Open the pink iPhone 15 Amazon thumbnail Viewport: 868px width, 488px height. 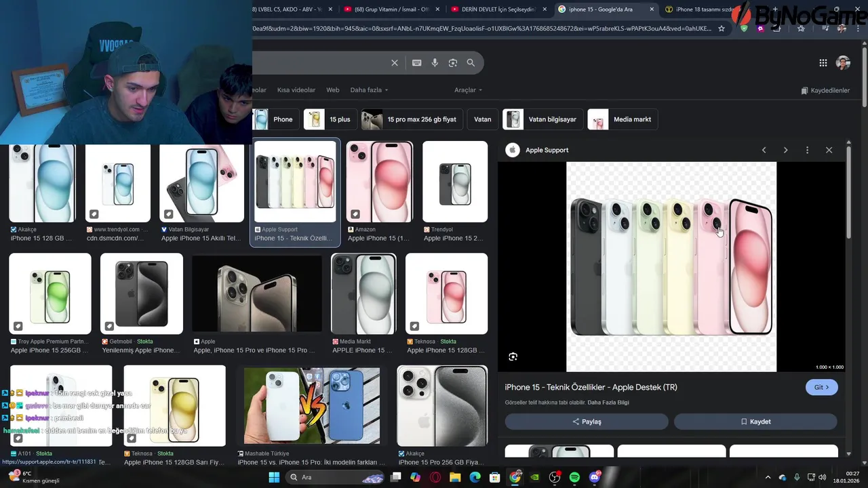click(380, 182)
